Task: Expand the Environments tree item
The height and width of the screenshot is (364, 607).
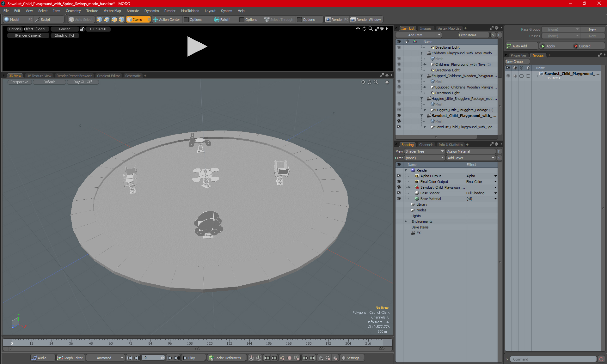Action: pyautogui.click(x=406, y=221)
